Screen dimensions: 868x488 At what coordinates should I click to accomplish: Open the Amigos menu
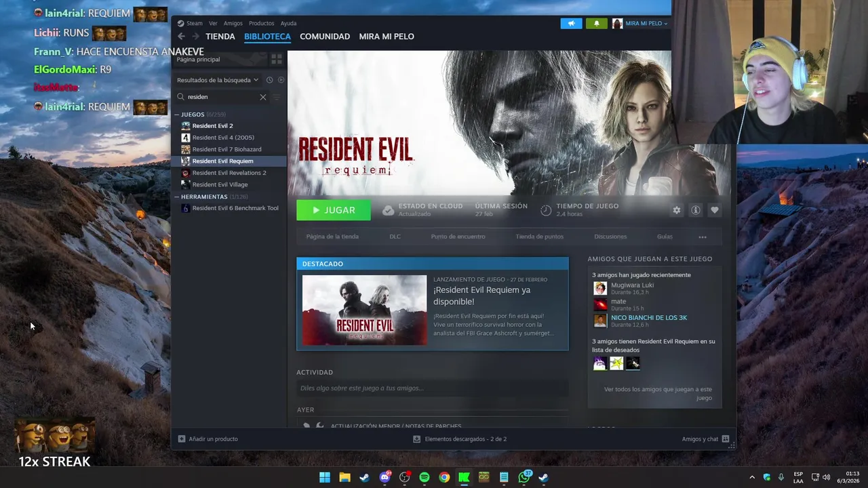click(233, 23)
